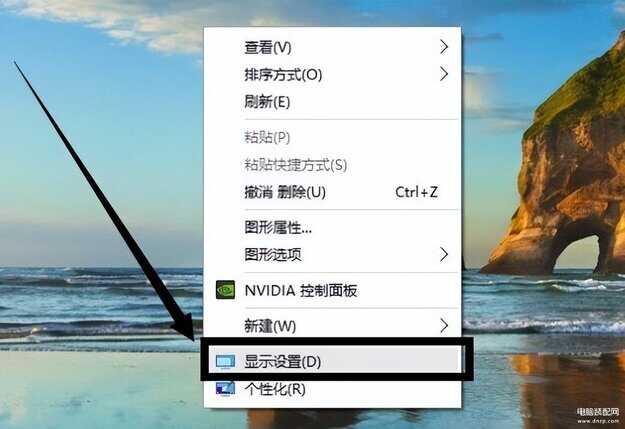Click the monitor icon beside 显示设置
Screen dimensions: 625x429
225,362
